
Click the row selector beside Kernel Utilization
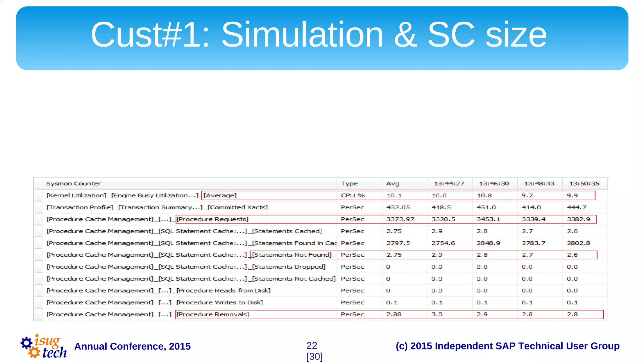(38, 195)
